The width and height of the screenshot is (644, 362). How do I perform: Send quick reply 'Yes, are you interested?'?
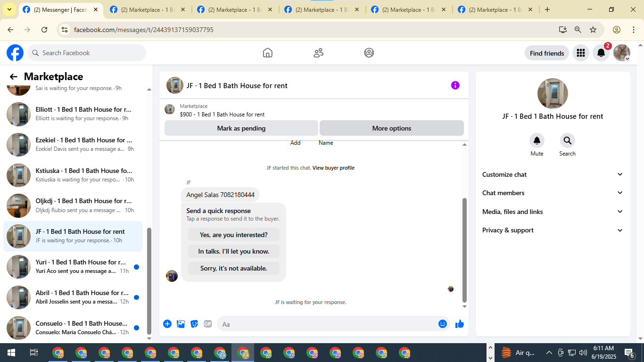coord(234,235)
